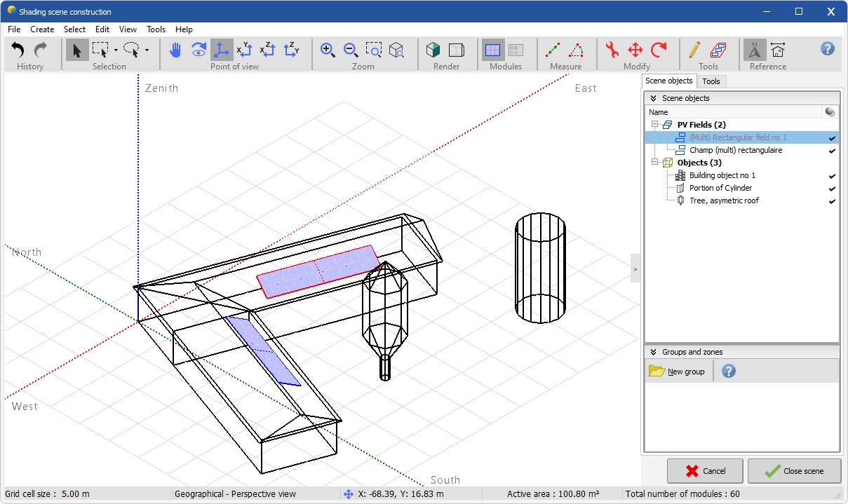Select the angle measure tool
This screenshot has width=848, height=504.
pos(576,50)
